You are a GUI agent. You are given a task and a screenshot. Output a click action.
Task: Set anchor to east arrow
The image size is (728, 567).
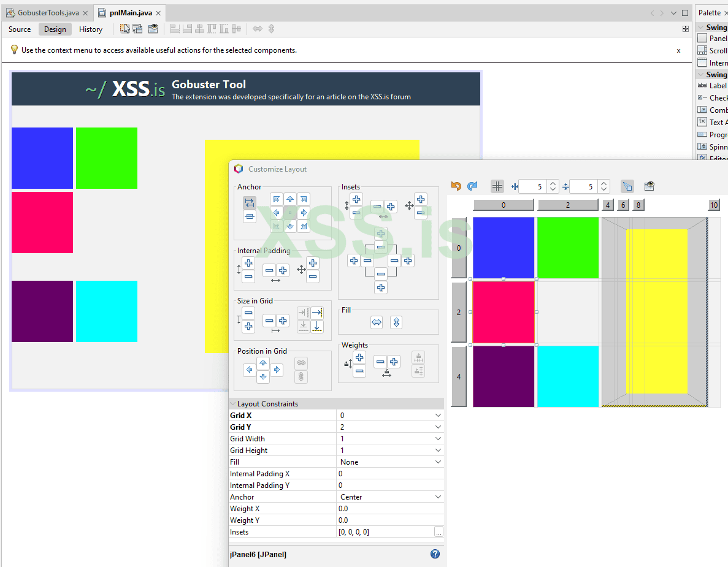pos(304,213)
